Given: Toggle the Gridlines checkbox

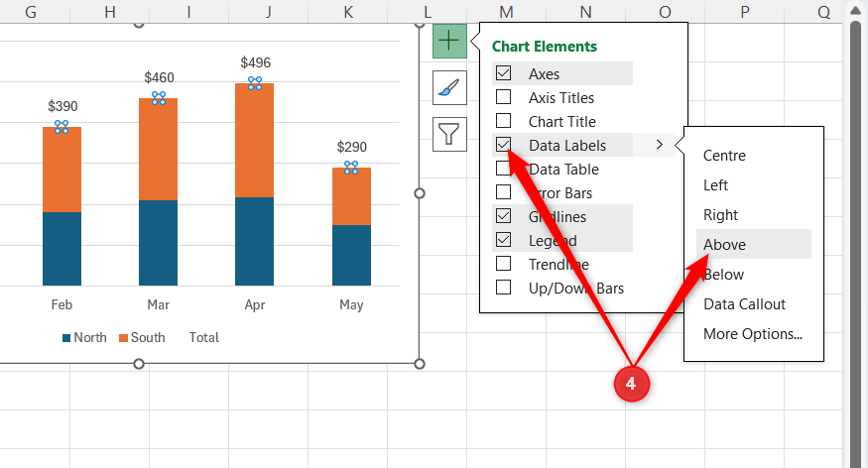Looking at the screenshot, I should pyautogui.click(x=503, y=216).
